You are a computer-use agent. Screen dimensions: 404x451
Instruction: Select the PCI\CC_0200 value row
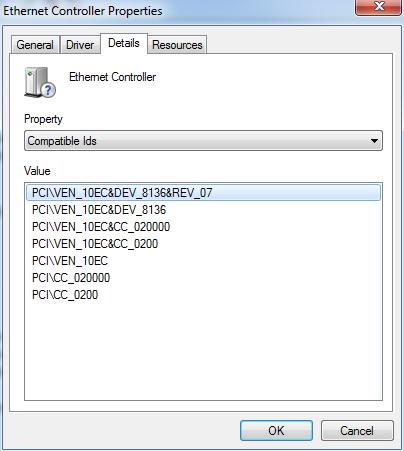tap(203, 295)
